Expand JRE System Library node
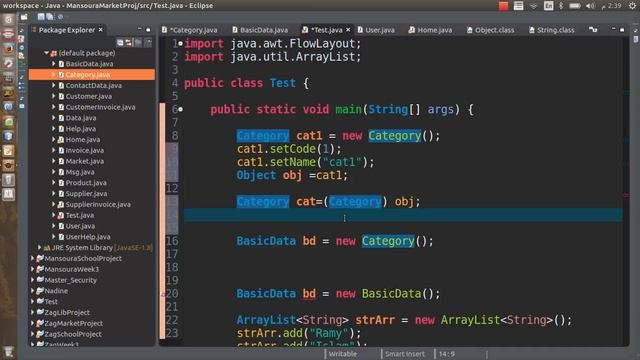The image size is (640, 360). point(40,247)
